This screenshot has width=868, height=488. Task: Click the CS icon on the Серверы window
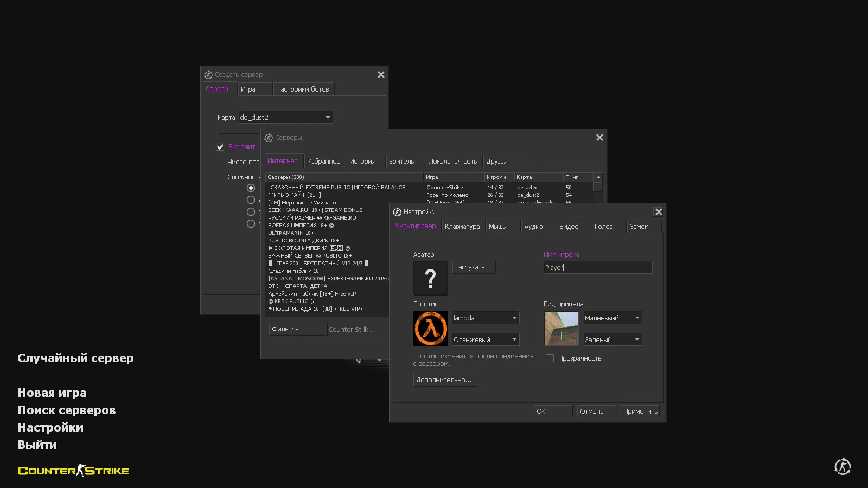[270, 138]
